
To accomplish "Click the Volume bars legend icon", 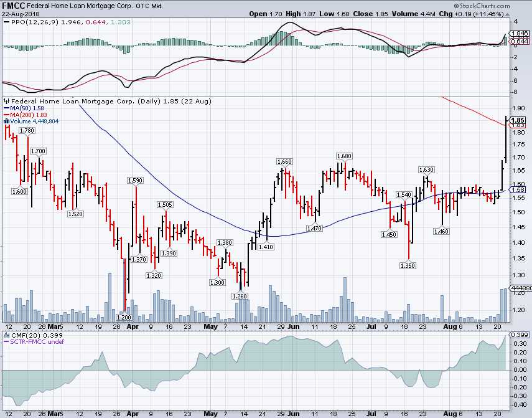I will [x=6, y=121].
